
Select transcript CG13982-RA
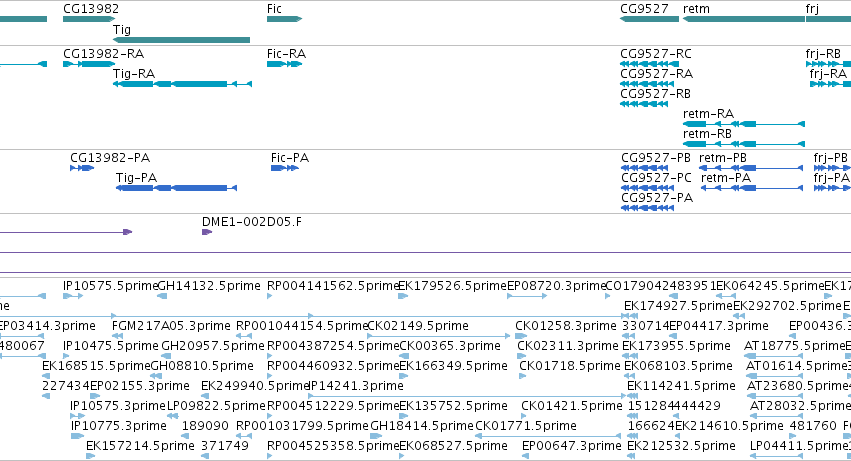tap(104, 54)
